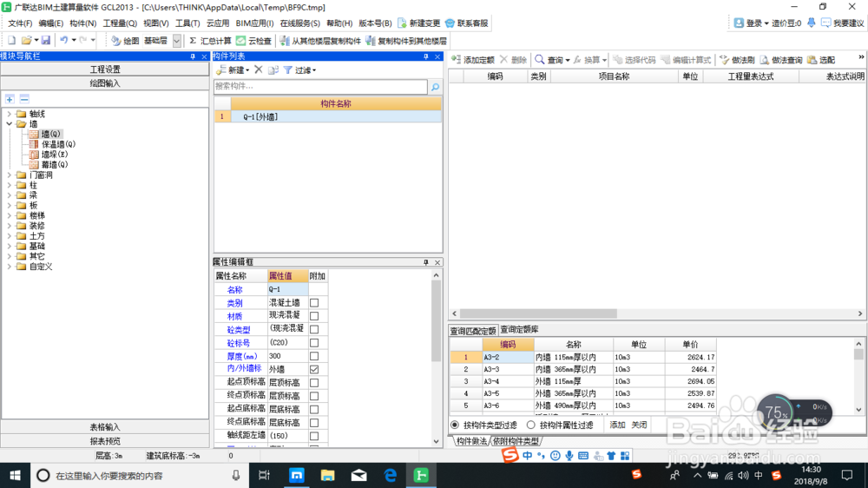Click the 搜索构件 search field
The width and height of the screenshot is (868, 488).
pyautogui.click(x=320, y=87)
